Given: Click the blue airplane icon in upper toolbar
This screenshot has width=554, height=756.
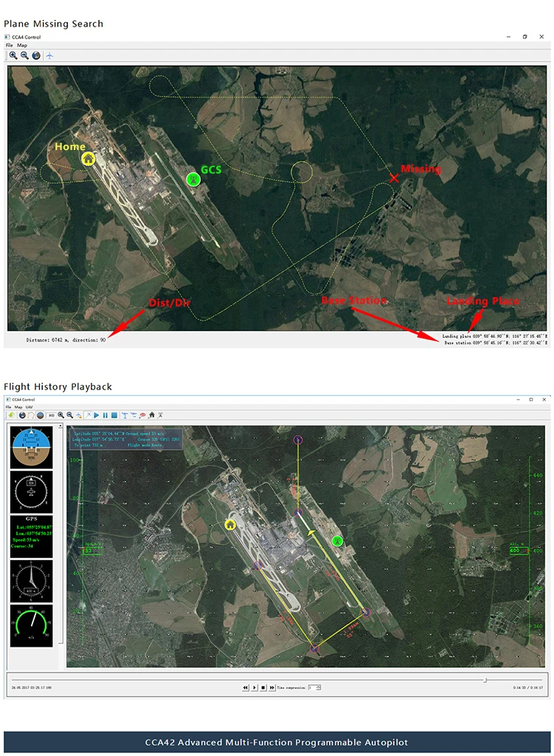Looking at the screenshot, I should [x=49, y=55].
